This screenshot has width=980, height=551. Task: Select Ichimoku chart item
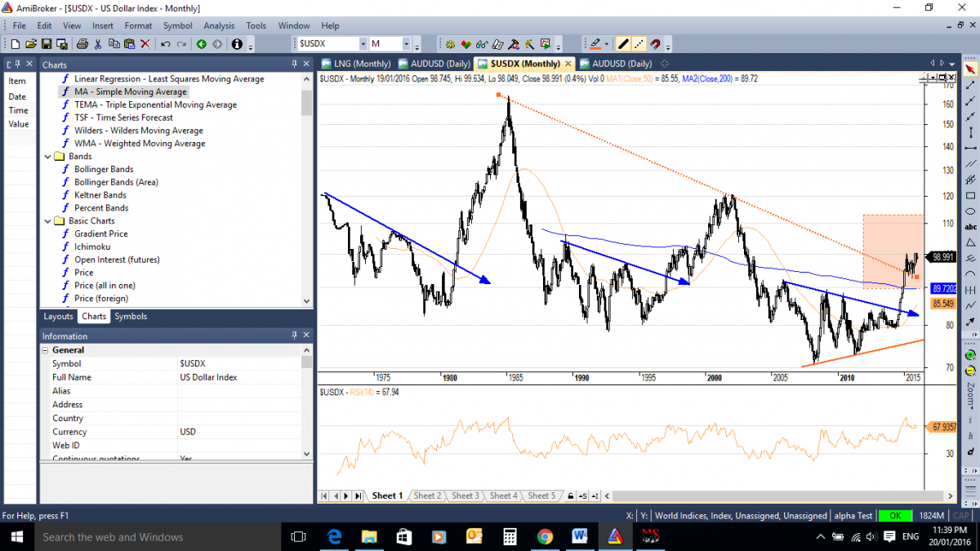pyautogui.click(x=92, y=247)
